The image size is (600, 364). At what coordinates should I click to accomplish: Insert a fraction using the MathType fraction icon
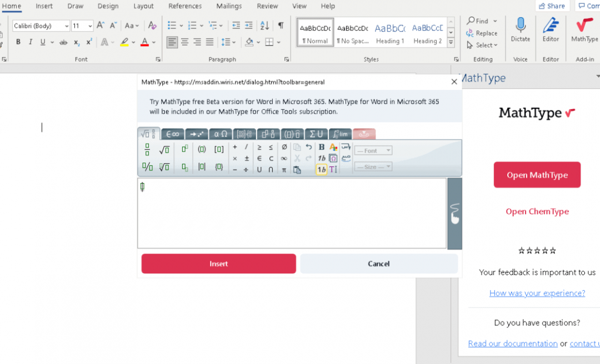[146, 149]
